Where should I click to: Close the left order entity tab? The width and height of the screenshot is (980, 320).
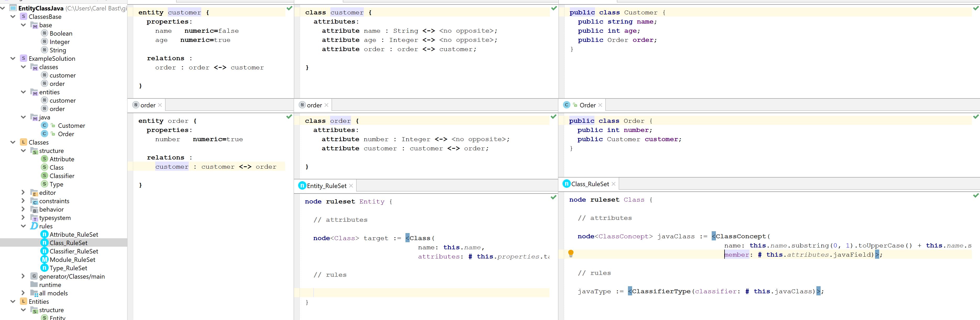tap(160, 105)
